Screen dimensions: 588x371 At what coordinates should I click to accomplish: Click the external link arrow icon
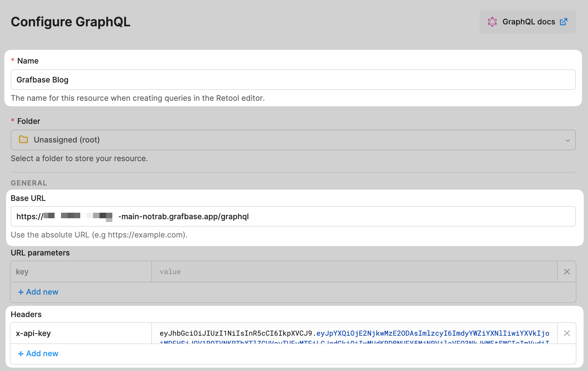coord(564,22)
